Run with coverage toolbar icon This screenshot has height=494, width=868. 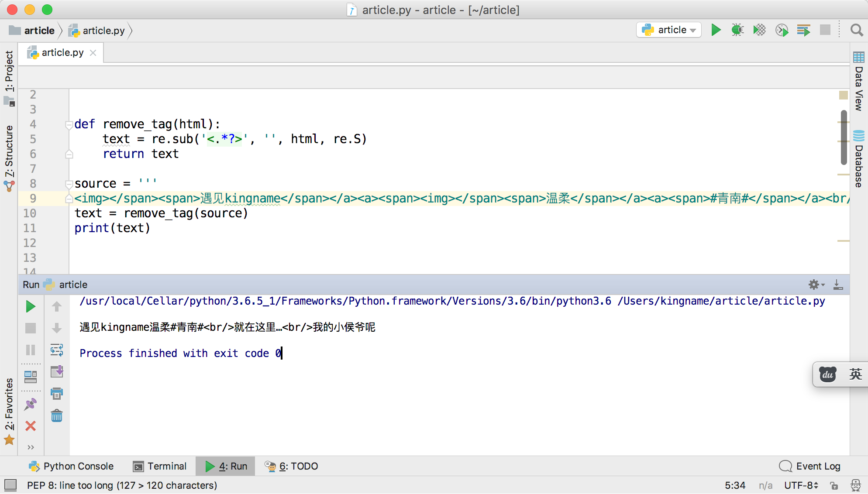click(x=759, y=30)
